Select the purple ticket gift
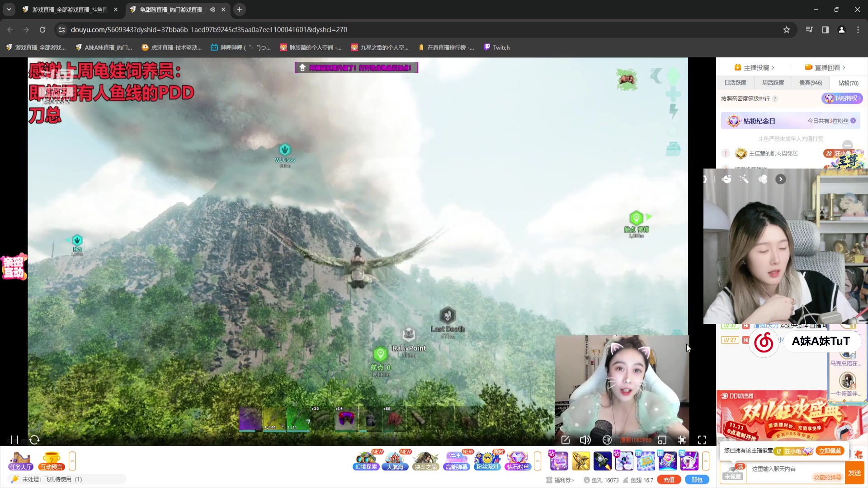Viewport: 868px width, 488px height. (x=559, y=461)
